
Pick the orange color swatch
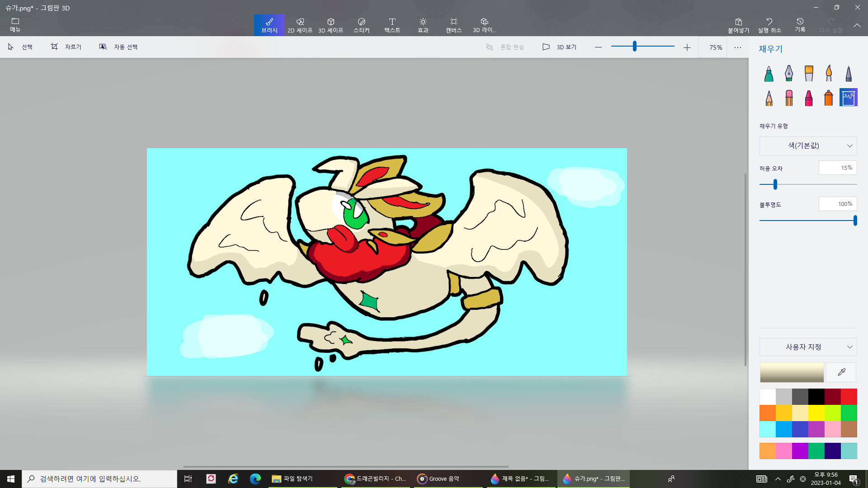click(x=768, y=413)
